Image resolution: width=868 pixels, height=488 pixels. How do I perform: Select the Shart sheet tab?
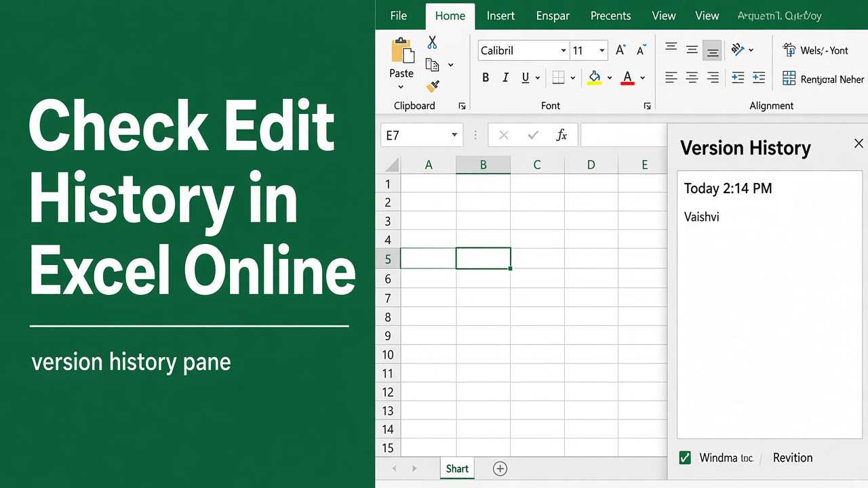pos(457,468)
